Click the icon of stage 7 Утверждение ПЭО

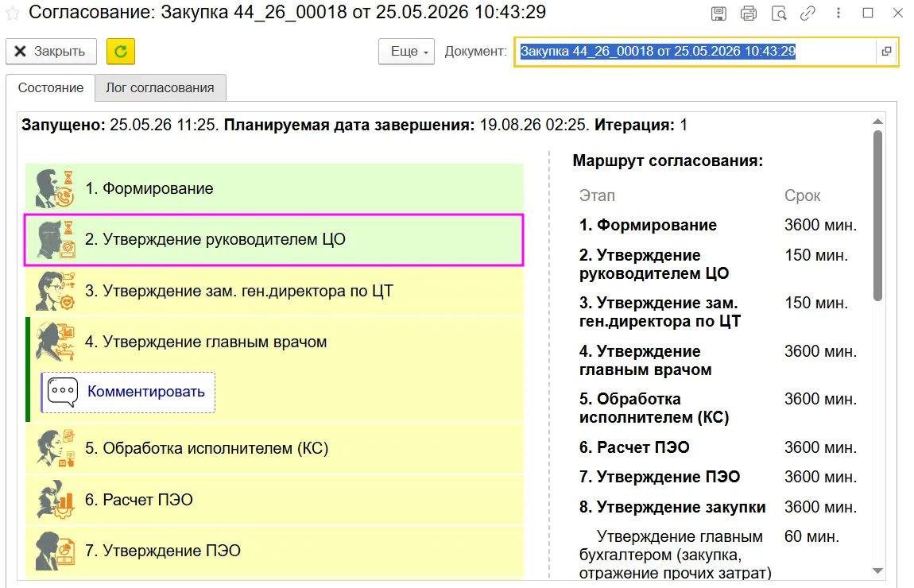(x=55, y=551)
